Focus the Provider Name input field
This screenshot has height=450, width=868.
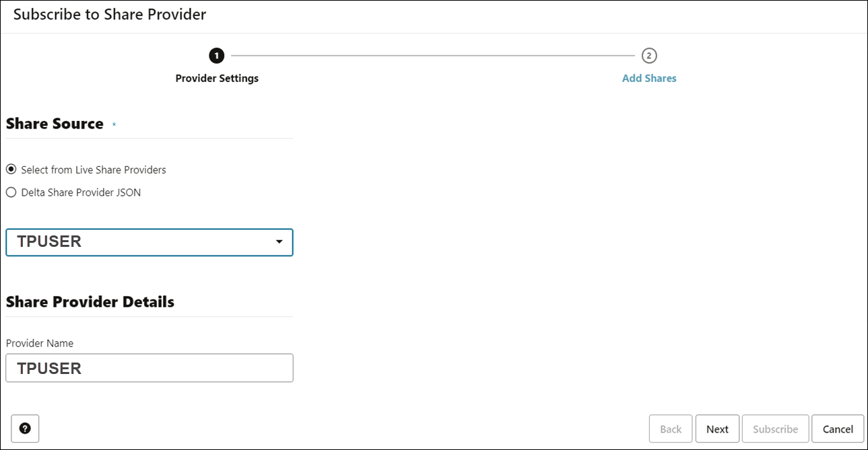pos(149,368)
